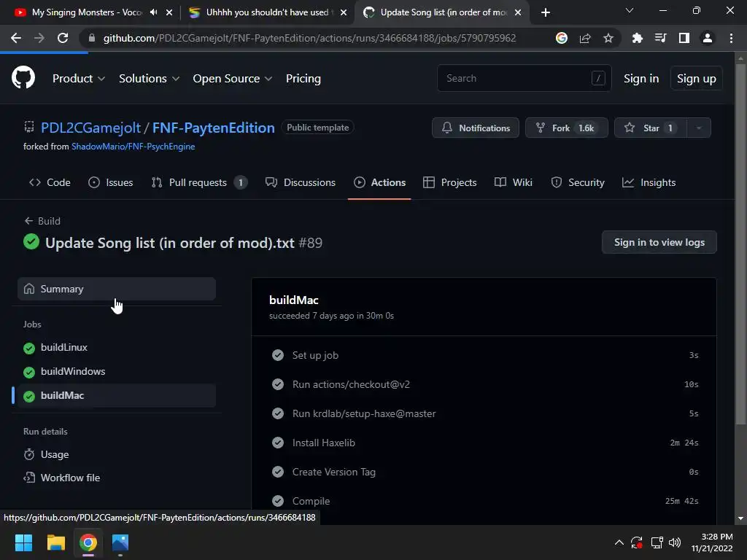The height and width of the screenshot is (560, 747).
Task: Switch to 'Uhhhh you shouldn't have used' tab
Action: point(267,12)
